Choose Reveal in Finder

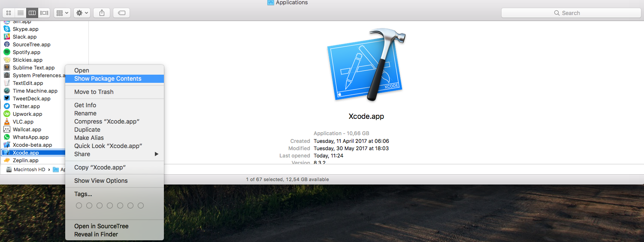pos(115,234)
